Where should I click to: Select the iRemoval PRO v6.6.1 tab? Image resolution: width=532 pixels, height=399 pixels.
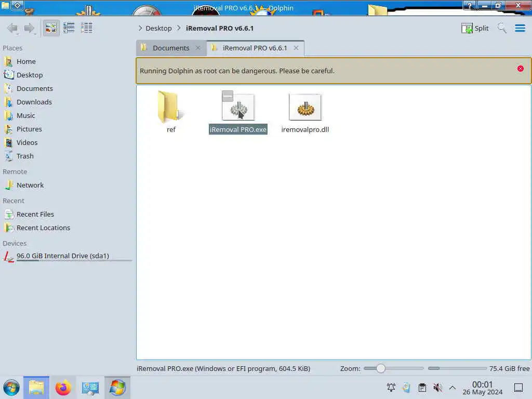(x=255, y=48)
